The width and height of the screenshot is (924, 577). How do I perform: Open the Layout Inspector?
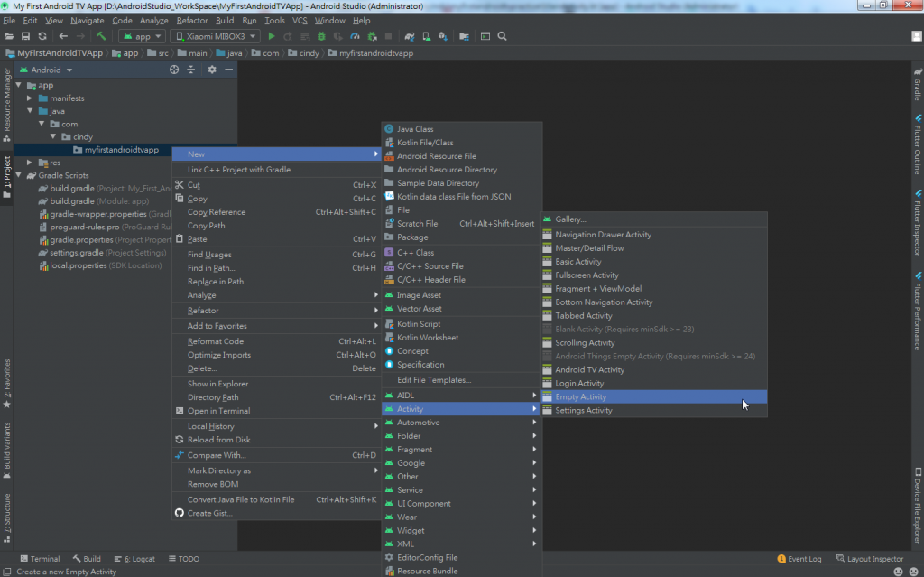pos(870,559)
